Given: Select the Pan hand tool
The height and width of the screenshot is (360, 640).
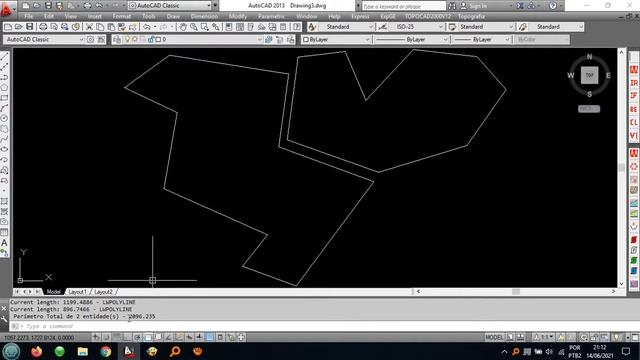Looking at the screenshot, I should (183, 27).
